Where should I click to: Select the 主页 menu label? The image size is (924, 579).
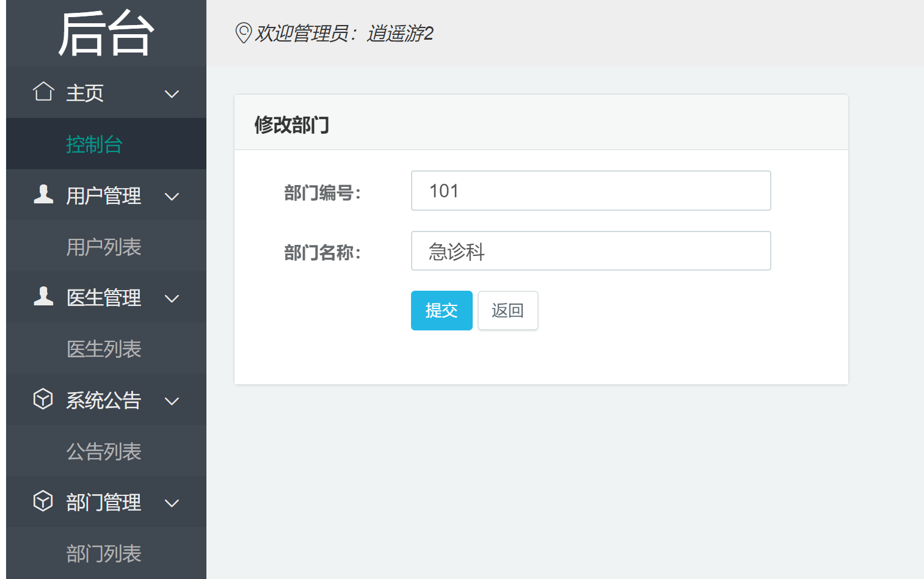[85, 93]
